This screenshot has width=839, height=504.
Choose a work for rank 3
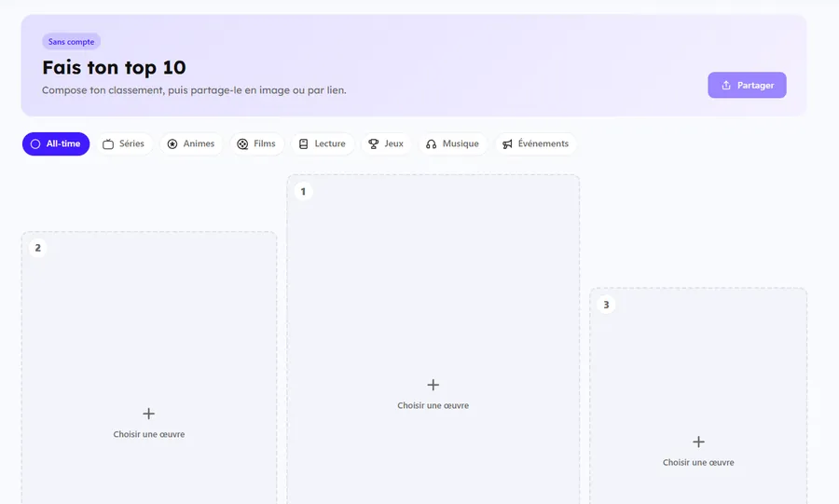pos(698,463)
